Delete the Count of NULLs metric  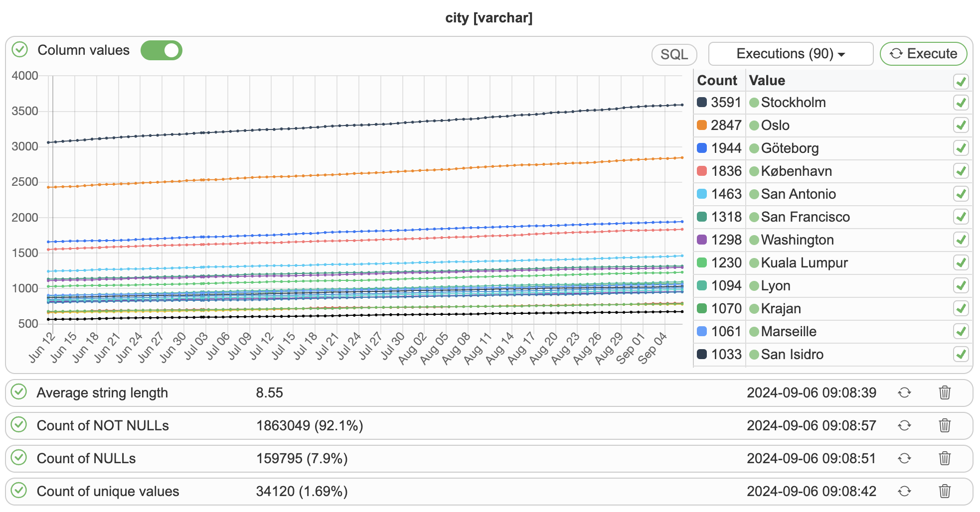click(x=944, y=459)
